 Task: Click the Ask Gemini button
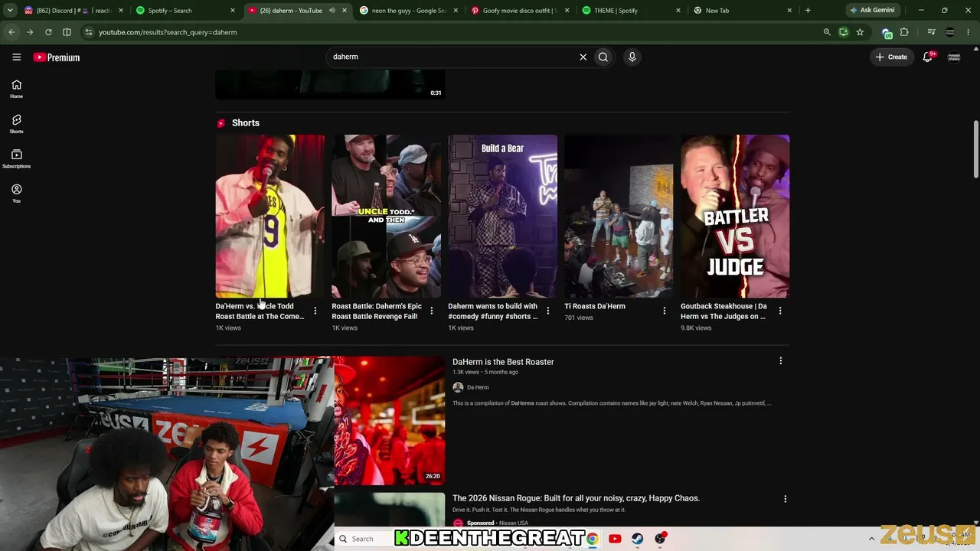[872, 11]
